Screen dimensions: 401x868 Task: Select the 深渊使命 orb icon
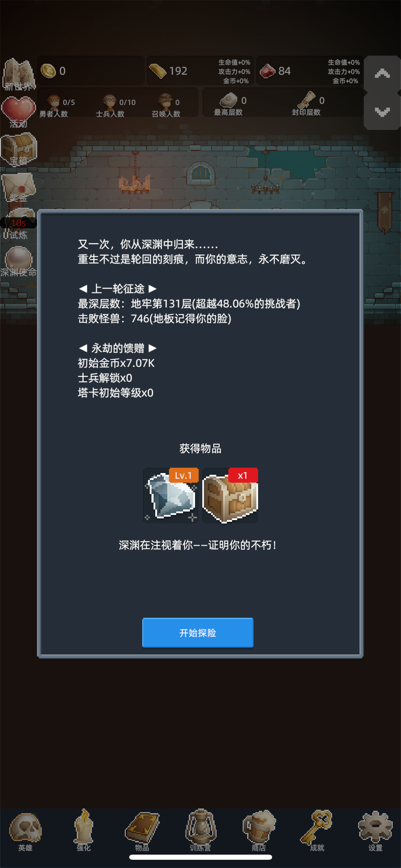coord(19,262)
